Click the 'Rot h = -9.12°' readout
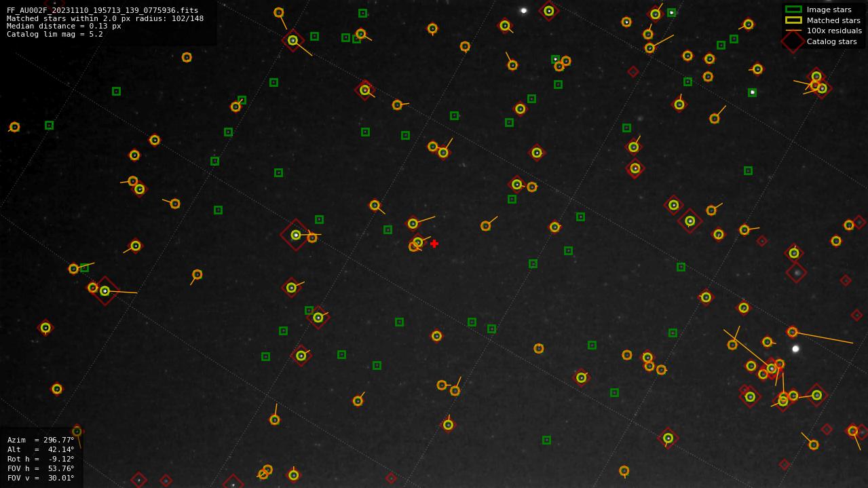The height and width of the screenshot is (488, 868). 41,459
